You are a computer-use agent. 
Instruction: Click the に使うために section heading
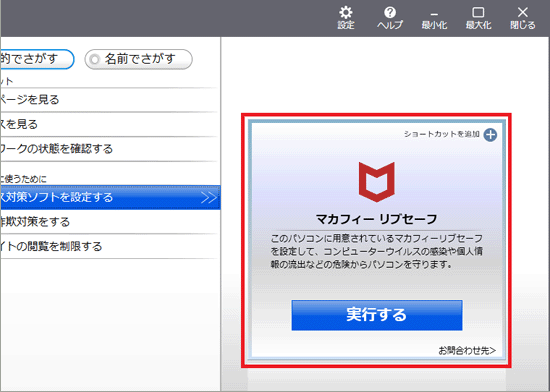pyautogui.click(x=23, y=179)
